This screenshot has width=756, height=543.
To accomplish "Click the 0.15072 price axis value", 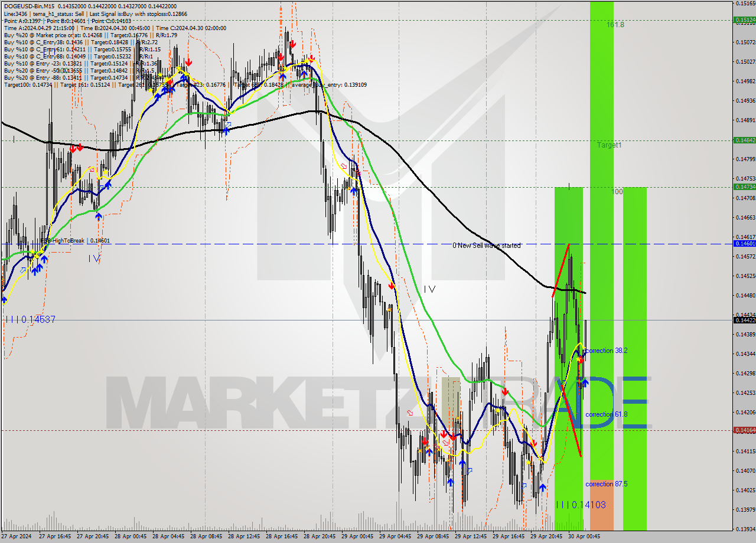I will (x=746, y=42).
